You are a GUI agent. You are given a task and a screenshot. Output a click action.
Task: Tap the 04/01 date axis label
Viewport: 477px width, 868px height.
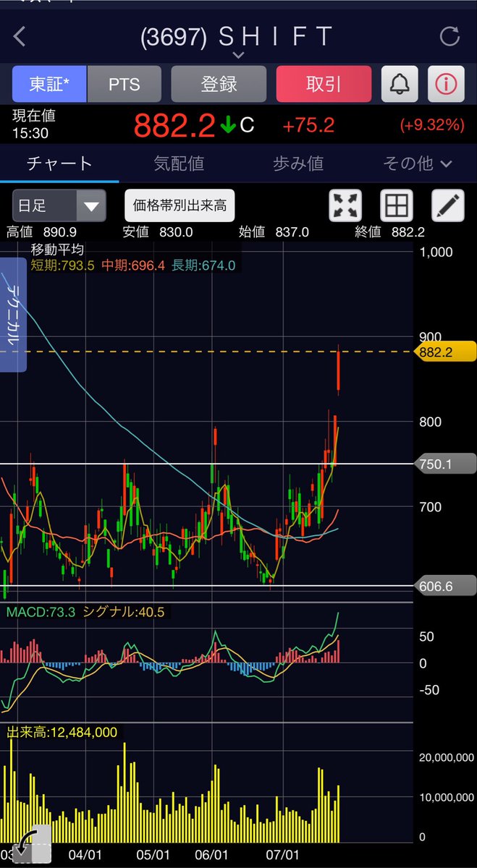[x=85, y=854]
